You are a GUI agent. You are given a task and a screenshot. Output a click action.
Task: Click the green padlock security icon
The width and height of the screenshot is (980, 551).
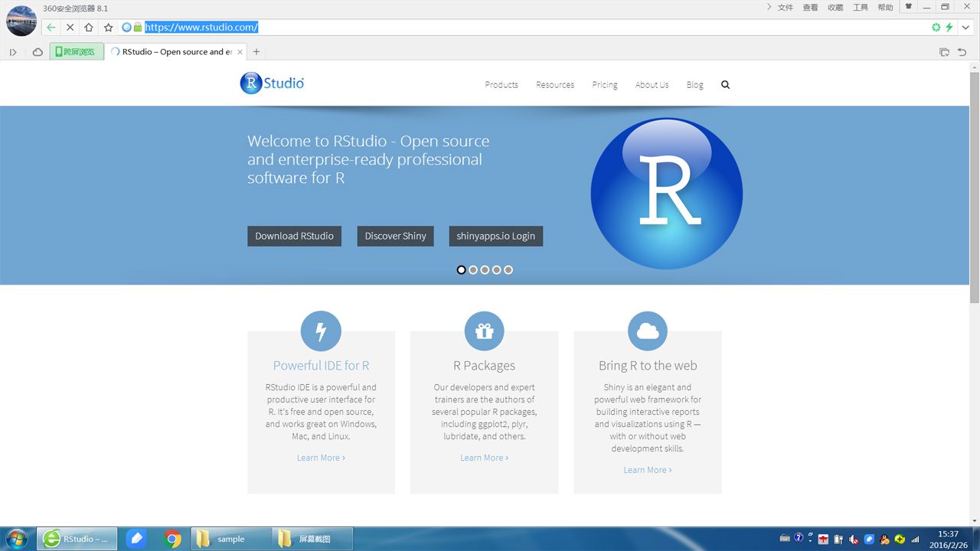pos(138,28)
